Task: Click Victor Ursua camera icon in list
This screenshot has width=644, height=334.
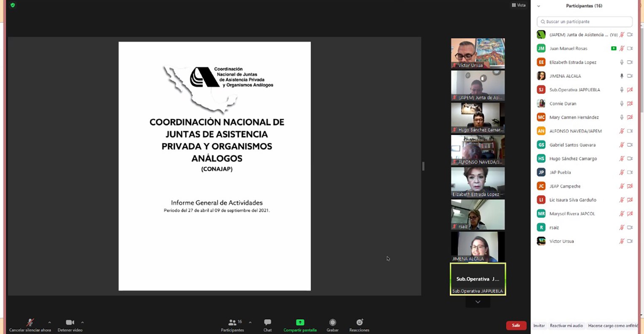Action: click(x=630, y=241)
